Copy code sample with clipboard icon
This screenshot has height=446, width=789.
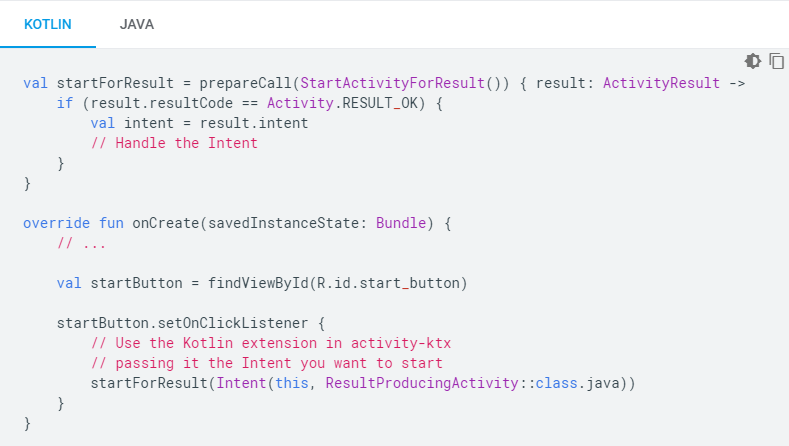click(776, 61)
